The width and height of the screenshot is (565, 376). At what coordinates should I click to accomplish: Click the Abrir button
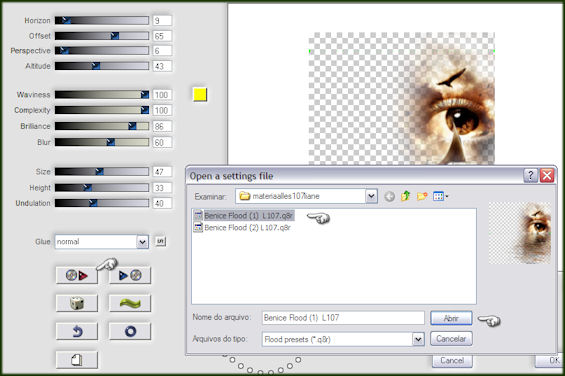pyautogui.click(x=451, y=318)
